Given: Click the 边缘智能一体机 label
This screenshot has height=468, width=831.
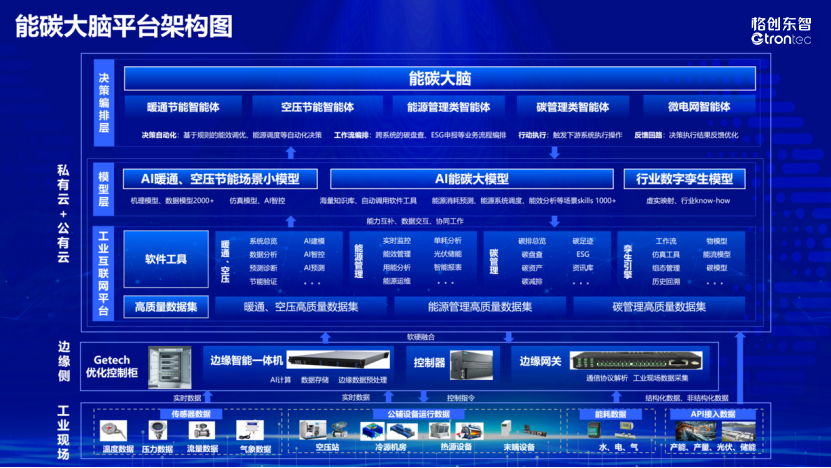Looking at the screenshot, I should (246, 360).
